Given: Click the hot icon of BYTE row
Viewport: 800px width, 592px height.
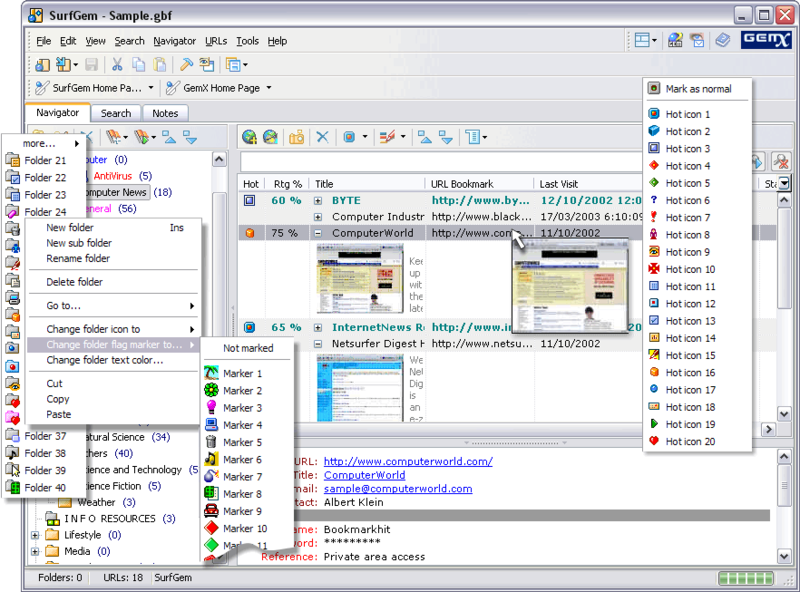Looking at the screenshot, I should tap(249, 200).
